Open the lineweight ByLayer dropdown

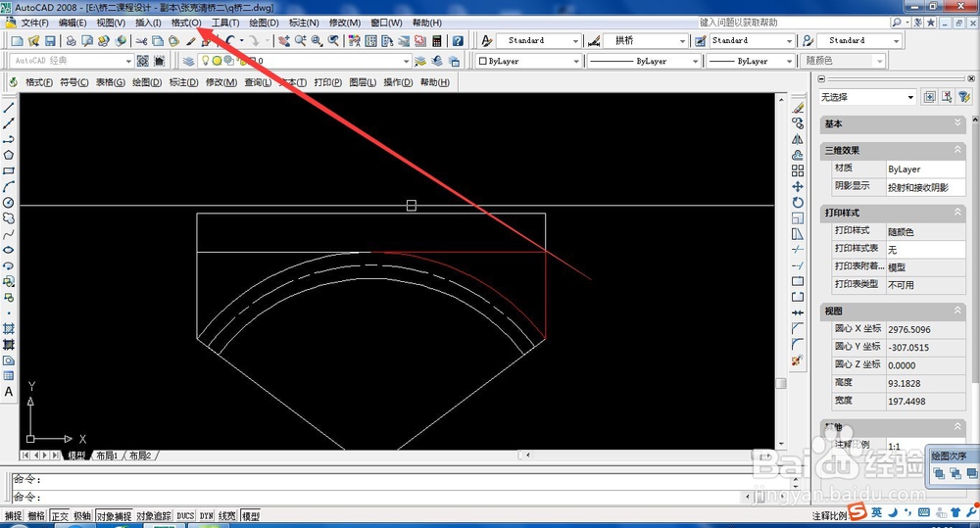point(789,61)
